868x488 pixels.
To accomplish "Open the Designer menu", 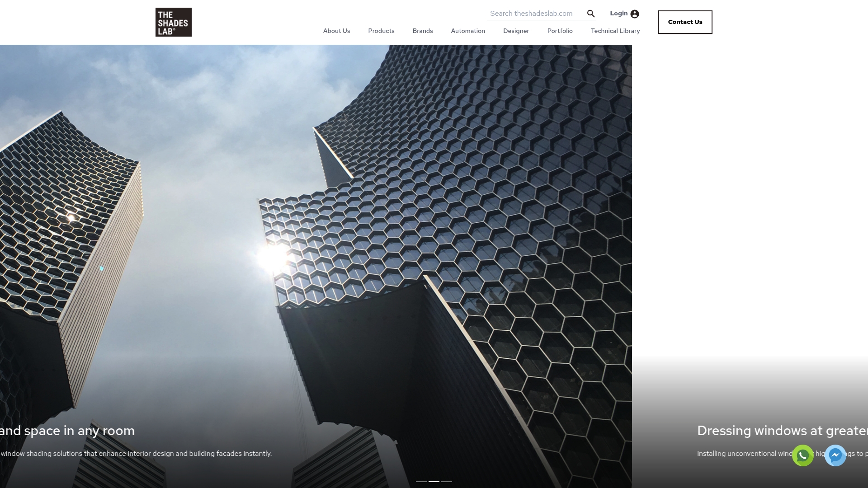I will [x=516, y=31].
